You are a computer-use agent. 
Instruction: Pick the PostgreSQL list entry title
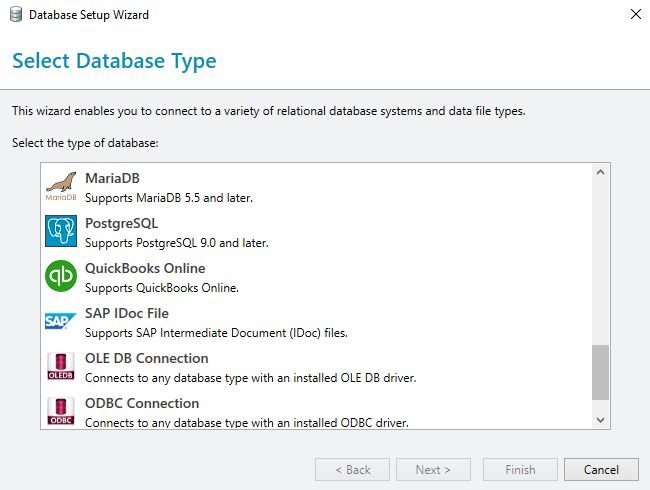121,223
